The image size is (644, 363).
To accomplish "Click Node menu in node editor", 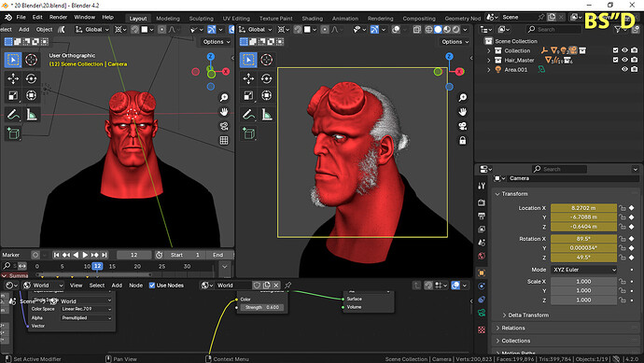I will 136,286.
